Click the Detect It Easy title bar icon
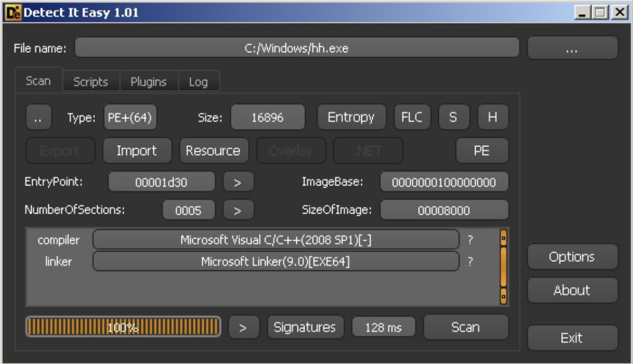 (13, 13)
